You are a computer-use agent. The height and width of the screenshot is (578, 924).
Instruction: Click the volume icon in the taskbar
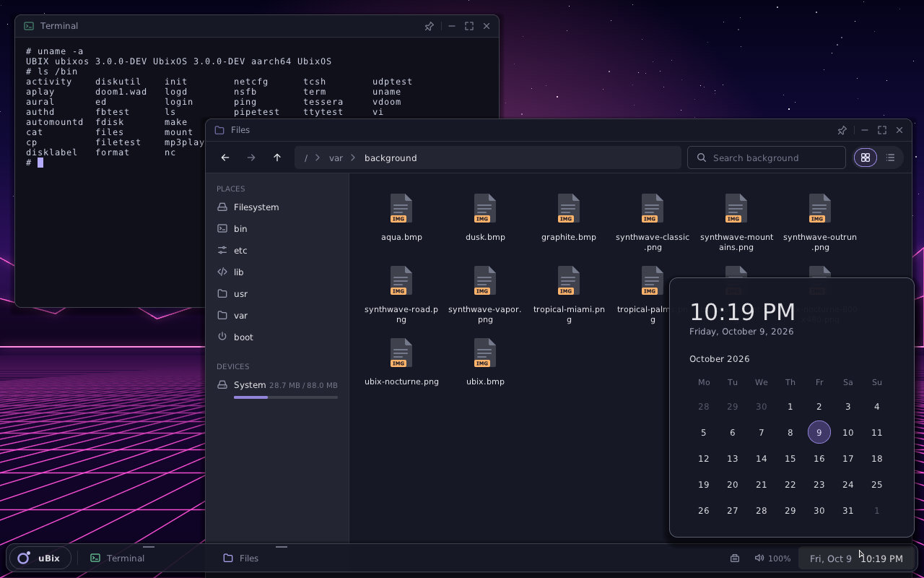click(x=759, y=558)
